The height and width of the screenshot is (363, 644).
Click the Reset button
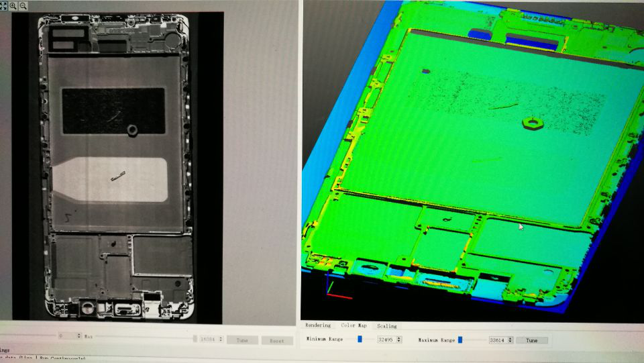coord(276,340)
